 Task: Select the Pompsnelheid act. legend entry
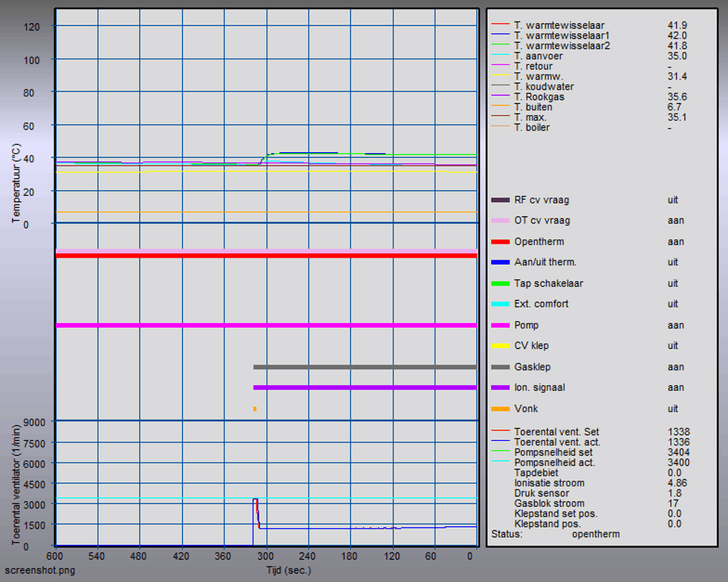click(x=553, y=462)
